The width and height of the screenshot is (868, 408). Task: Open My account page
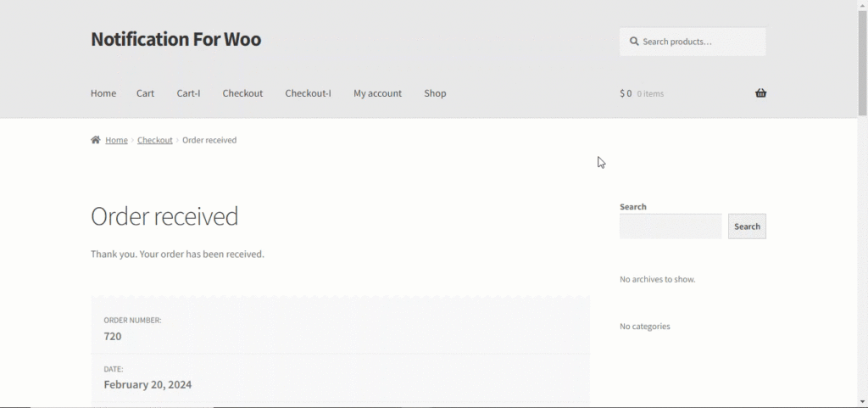pyautogui.click(x=377, y=93)
